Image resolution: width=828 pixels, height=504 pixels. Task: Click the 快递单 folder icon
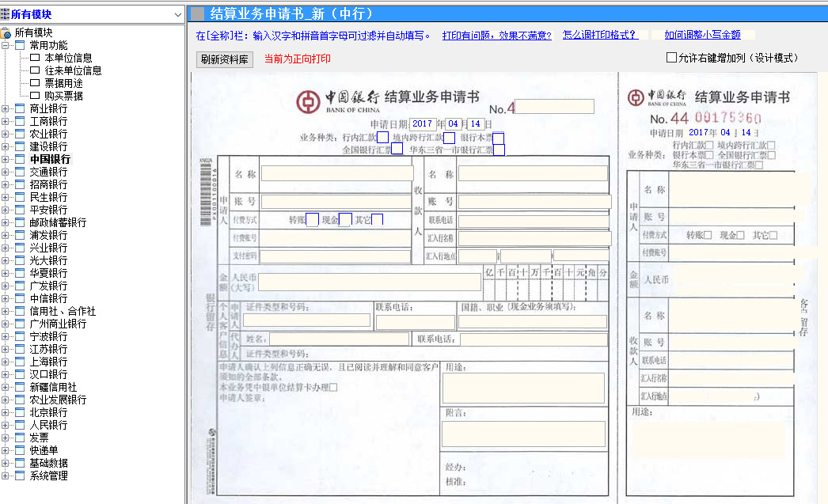20,451
